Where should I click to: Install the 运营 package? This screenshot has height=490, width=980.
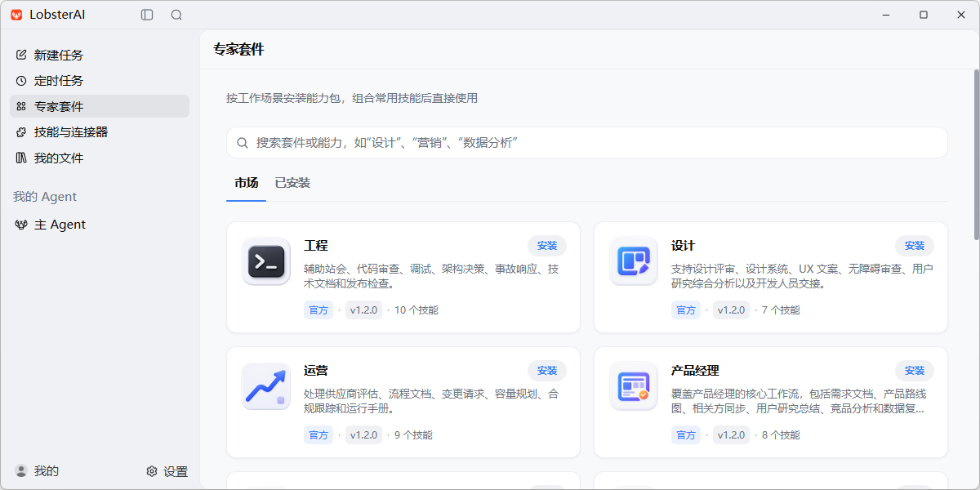click(547, 371)
